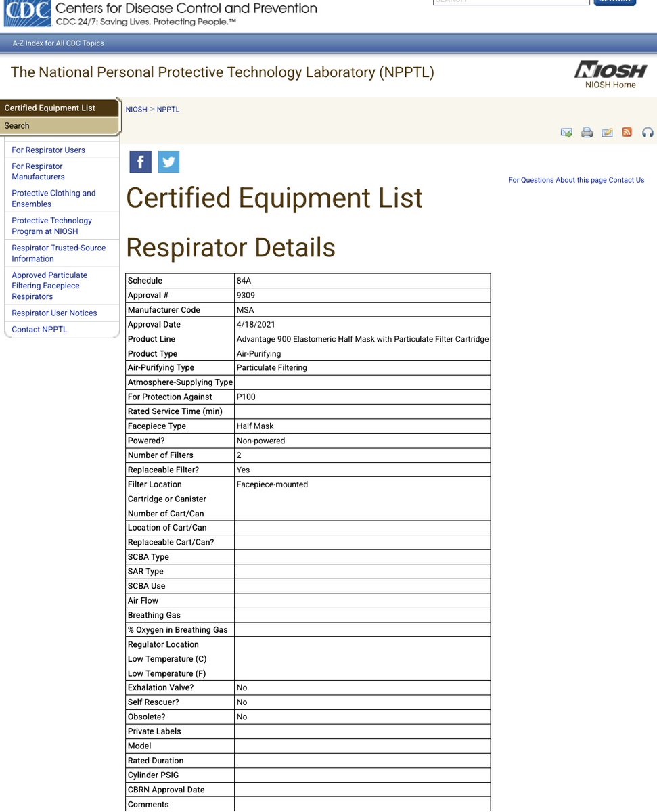
Task: Click the Regulator Location label
Action: point(163,645)
